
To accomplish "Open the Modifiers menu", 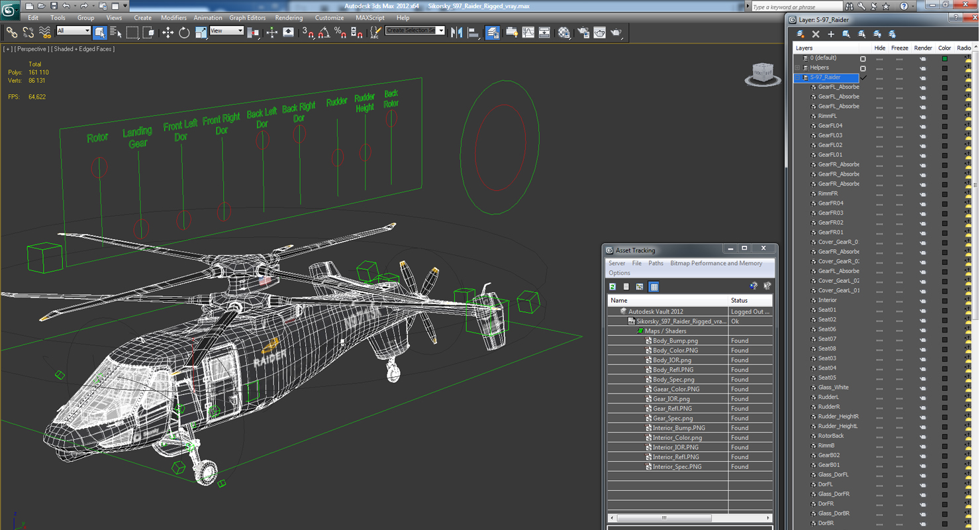I will tap(173, 18).
